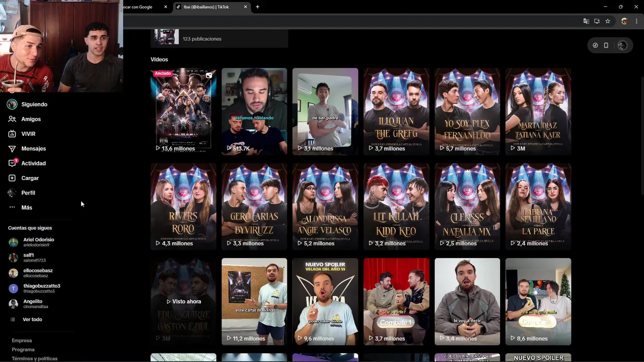The width and height of the screenshot is (644, 362).
Task: Open the Nuevo Spoiler Velada video with 9,6 millones
Action: point(325,302)
